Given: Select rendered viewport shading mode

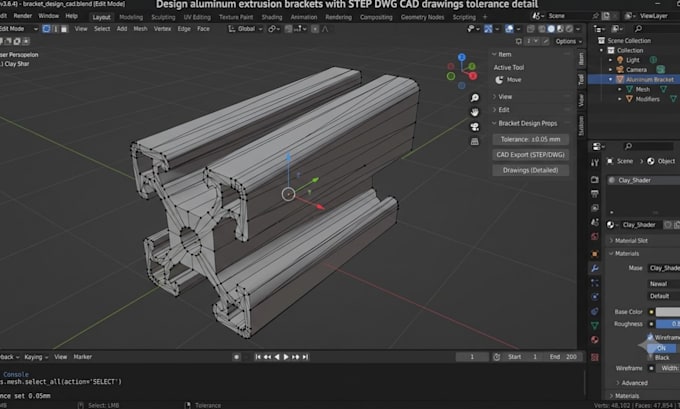Looking at the screenshot, I should coord(569,29).
